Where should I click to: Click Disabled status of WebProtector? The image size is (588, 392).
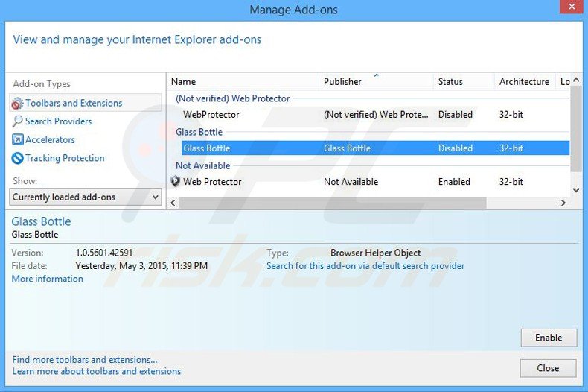[456, 115]
